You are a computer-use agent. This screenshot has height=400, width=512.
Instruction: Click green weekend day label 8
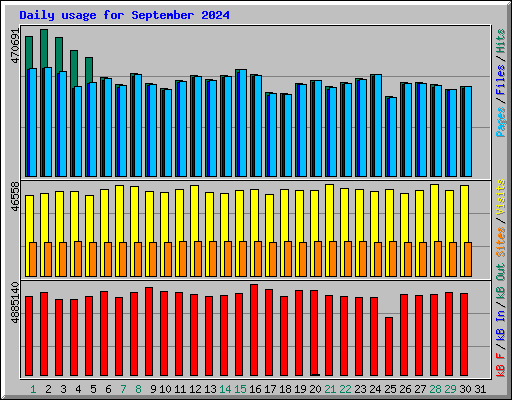[138, 389]
